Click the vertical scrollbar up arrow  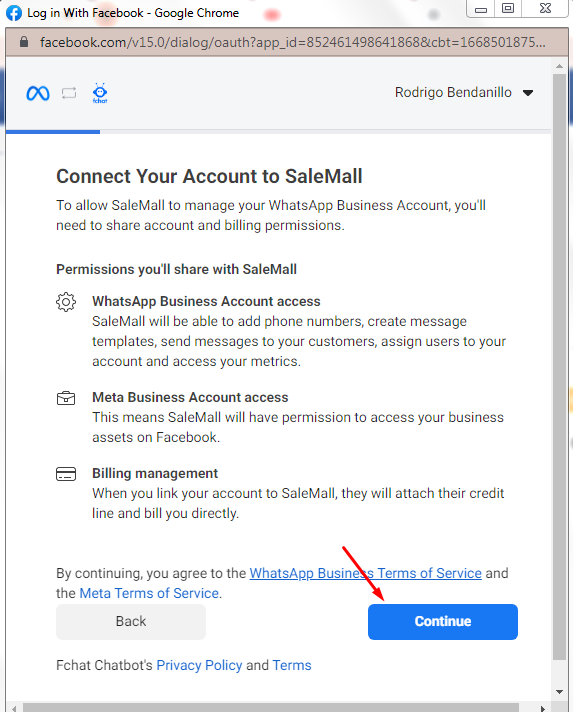click(559, 66)
